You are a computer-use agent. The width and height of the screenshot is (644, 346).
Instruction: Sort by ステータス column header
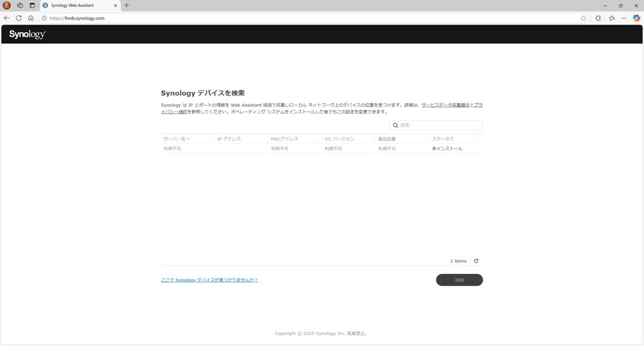[443, 139]
